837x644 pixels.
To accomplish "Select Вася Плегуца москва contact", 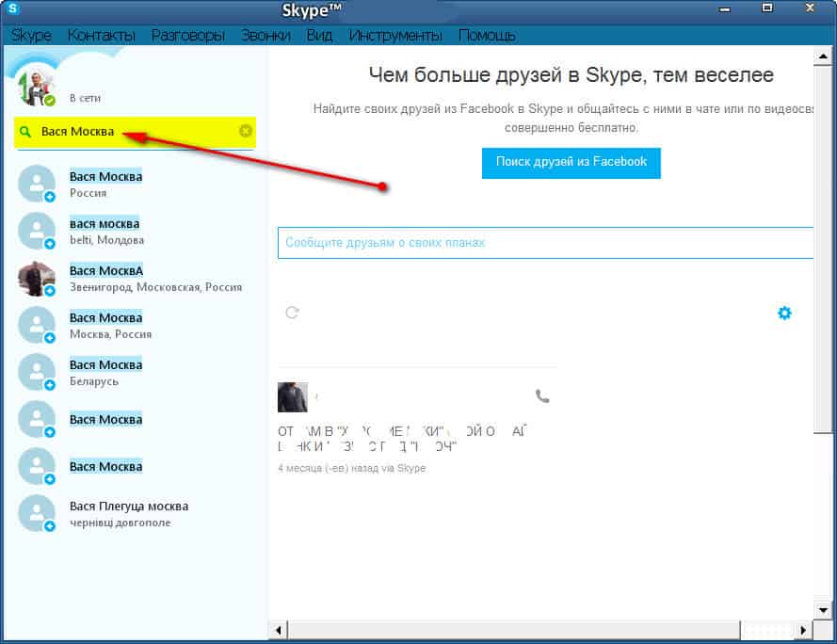I will 135,513.
